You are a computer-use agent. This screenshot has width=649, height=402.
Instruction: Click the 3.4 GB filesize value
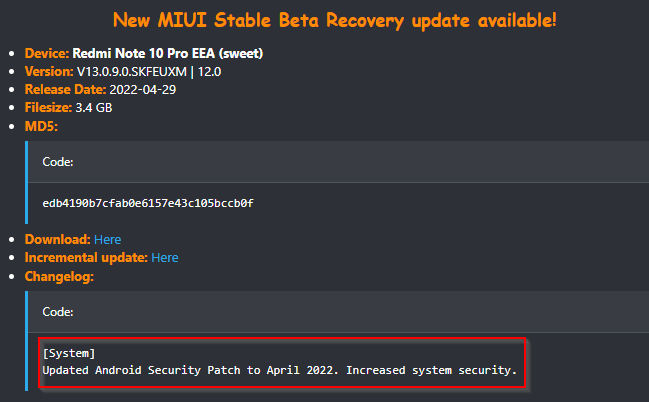[94, 108]
